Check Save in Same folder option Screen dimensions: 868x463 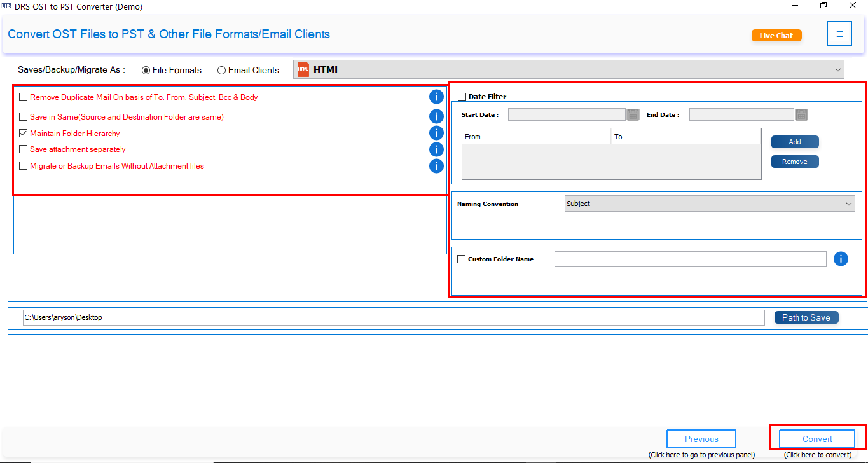click(24, 117)
